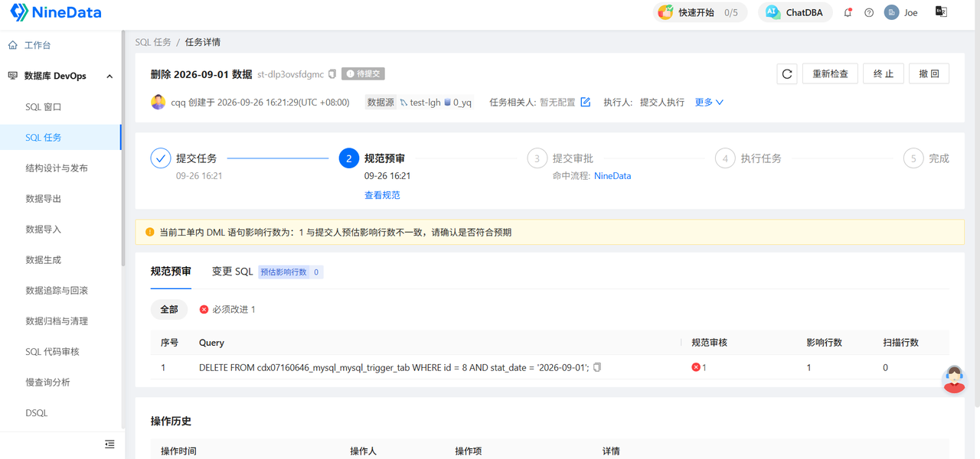Image resolution: width=980 pixels, height=459 pixels.
Task: Open the notification bell
Action: tap(848, 12)
